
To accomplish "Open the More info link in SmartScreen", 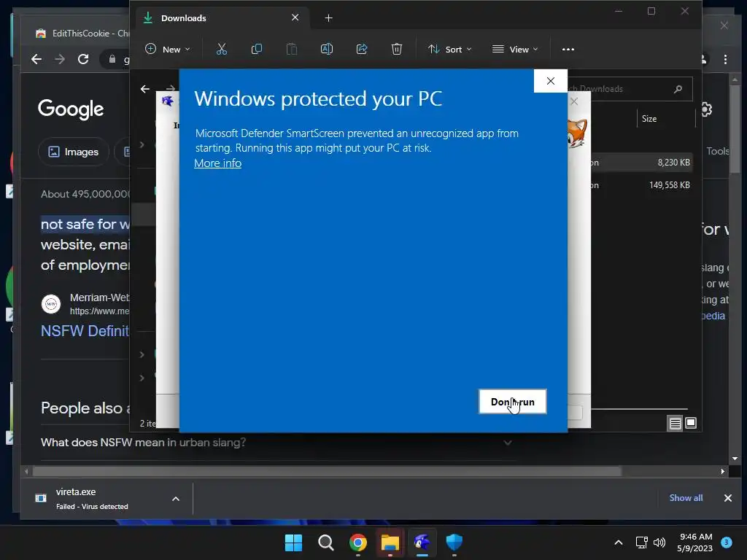I will click(x=217, y=163).
